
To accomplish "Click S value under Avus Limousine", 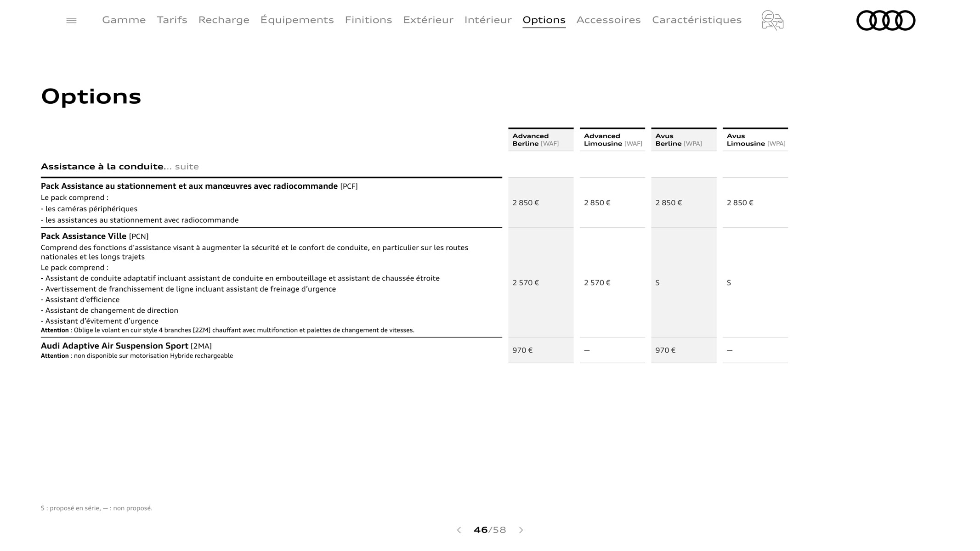I will coord(729,283).
